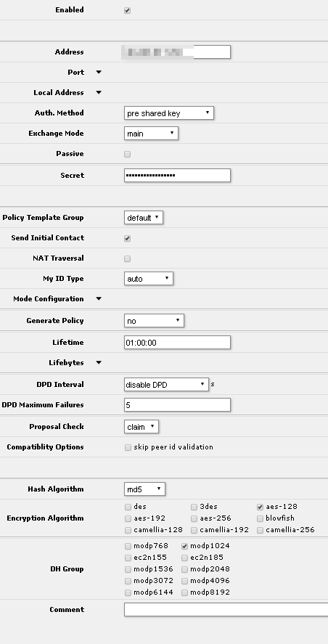Select the aes-256 encryption checkbox
328x644 pixels.
coord(194,518)
